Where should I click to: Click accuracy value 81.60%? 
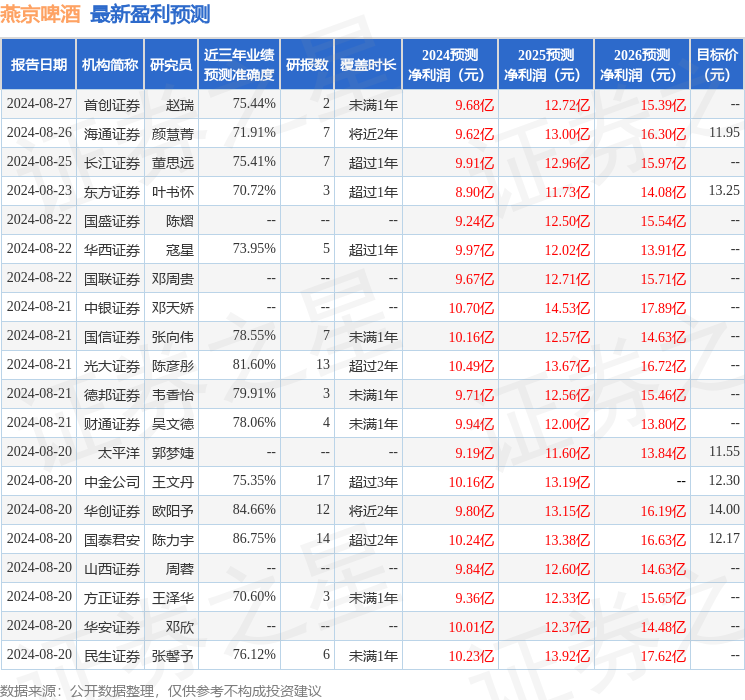pos(254,364)
